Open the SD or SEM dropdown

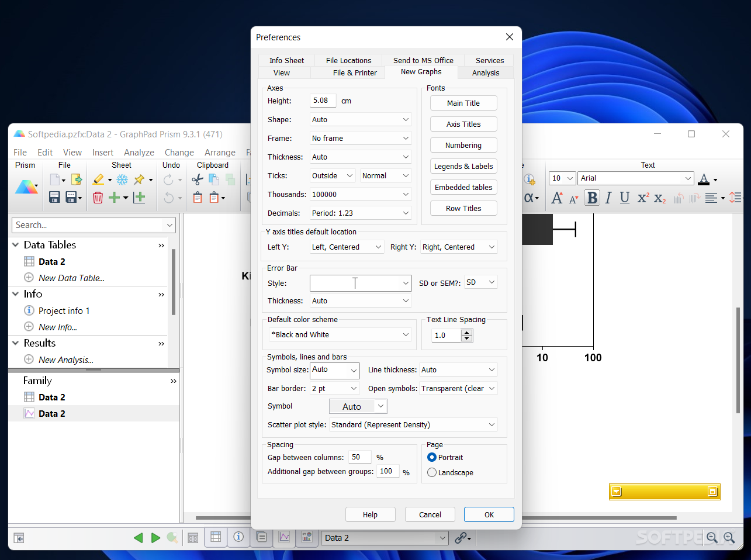pyautogui.click(x=480, y=282)
